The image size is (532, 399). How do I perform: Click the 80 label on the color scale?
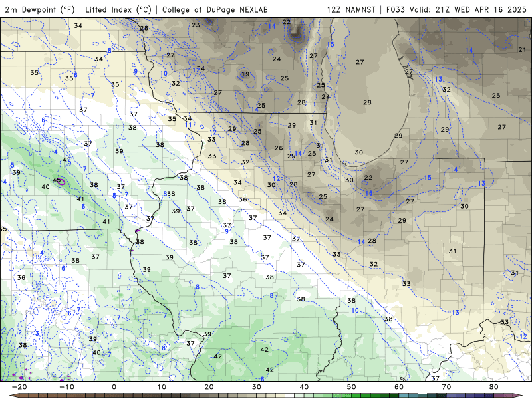point(494,387)
